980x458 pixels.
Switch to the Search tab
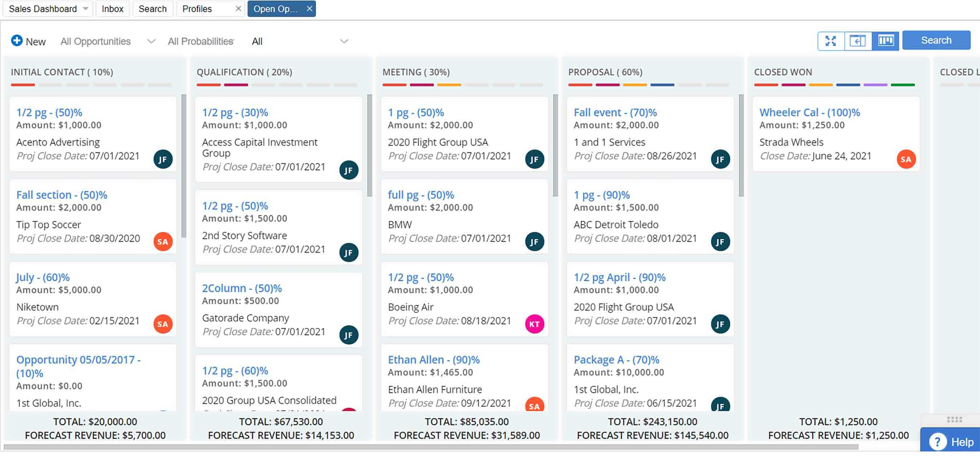coord(152,9)
